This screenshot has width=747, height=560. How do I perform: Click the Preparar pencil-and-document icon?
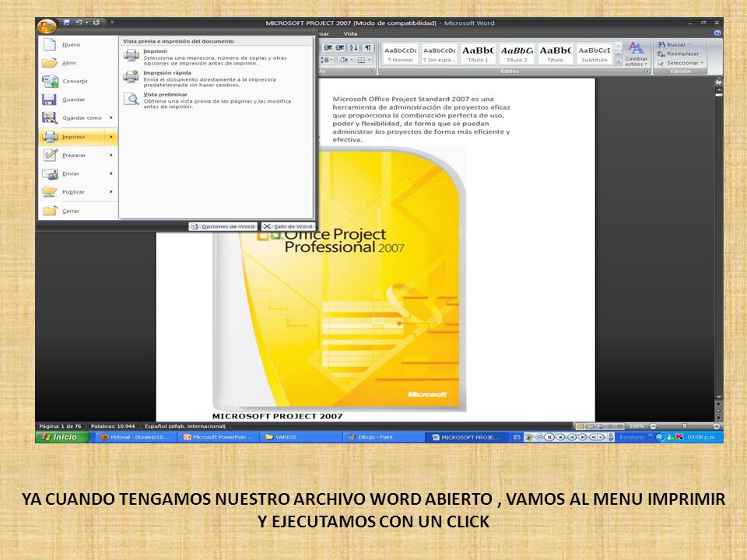click(x=50, y=156)
